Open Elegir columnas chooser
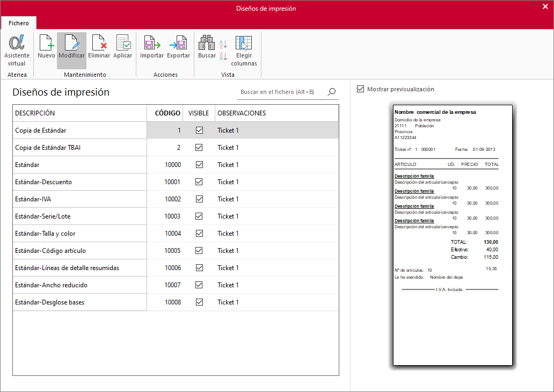The height and width of the screenshot is (392, 554). [x=244, y=50]
